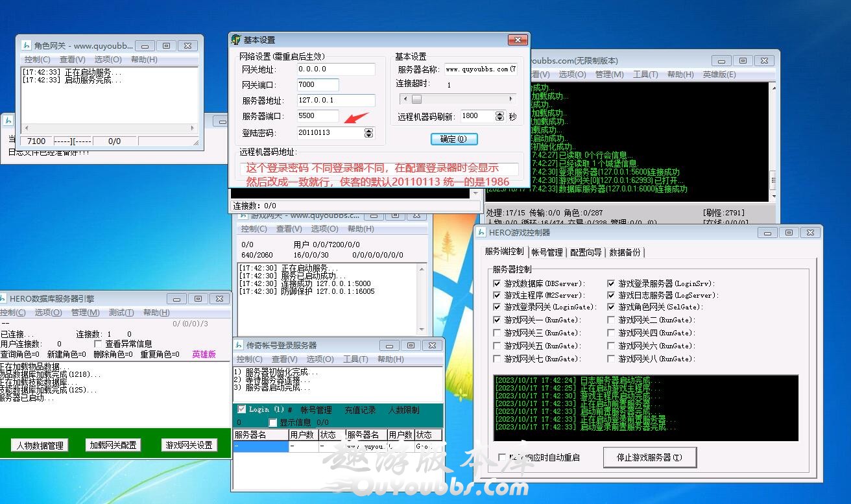The width and height of the screenshot is (851, 504).
Task: Click the 服务器端口 field showing 5500
Action: 318,116
